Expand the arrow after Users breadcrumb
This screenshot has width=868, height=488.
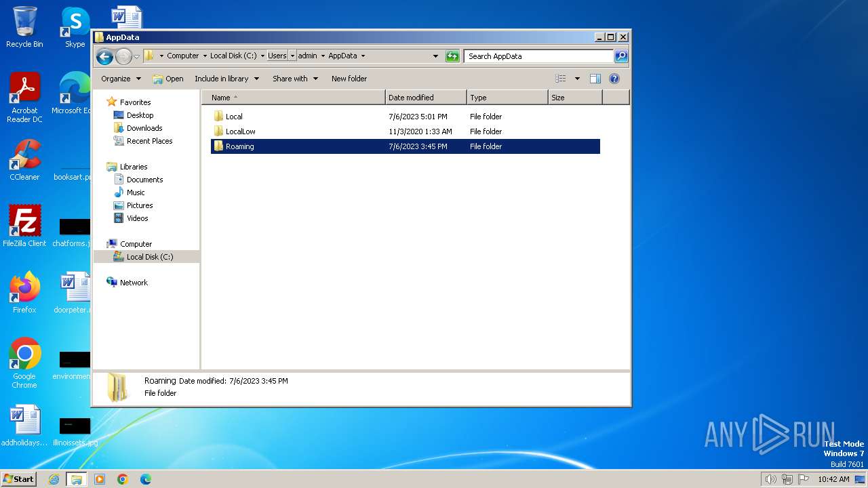coord(292,56)
